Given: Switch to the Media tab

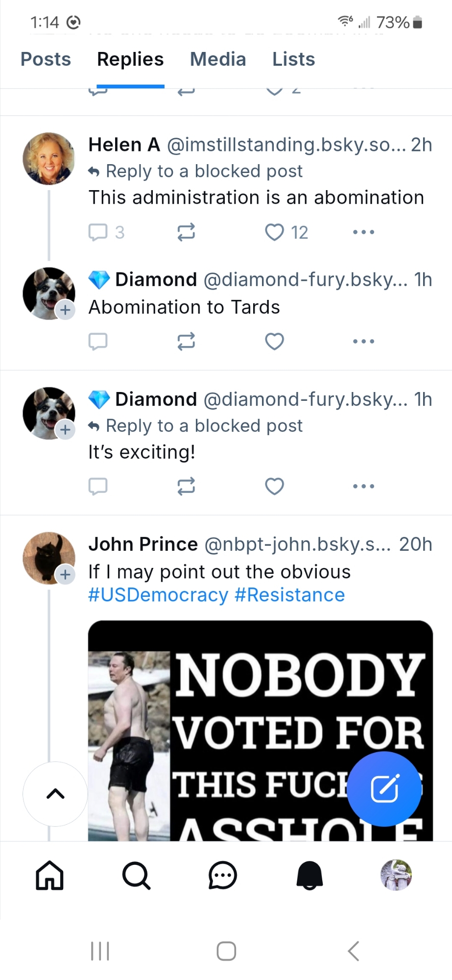Looking at the screenshot, I should pyautogui.click(x=218, y=59).
